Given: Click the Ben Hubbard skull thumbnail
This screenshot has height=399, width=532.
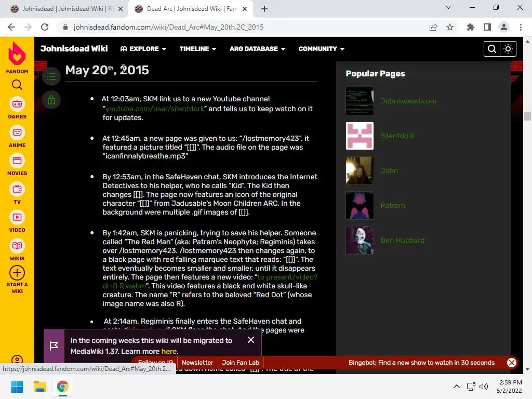Looking at the screenshot, I should point(360,240).
